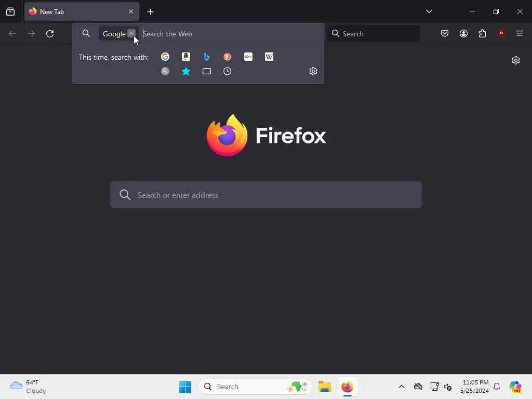This screenshot has height=399, width=532.
Task: Search in History clock icon
Action: click(228, 71)
